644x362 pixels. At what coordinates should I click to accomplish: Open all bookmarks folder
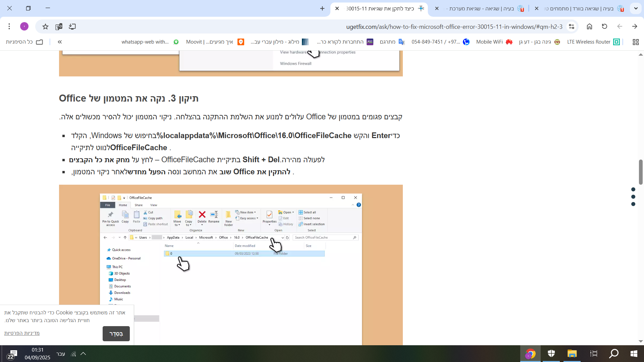click(24, 42)
